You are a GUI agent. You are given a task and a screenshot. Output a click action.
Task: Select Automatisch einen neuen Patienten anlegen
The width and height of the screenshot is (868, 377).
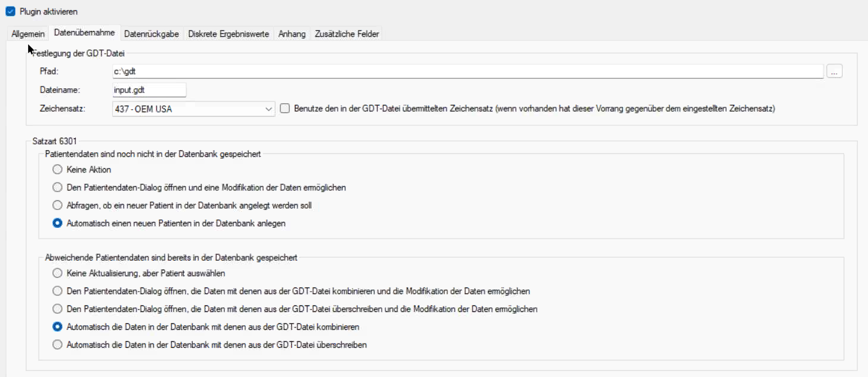click(x=57, y=224)
